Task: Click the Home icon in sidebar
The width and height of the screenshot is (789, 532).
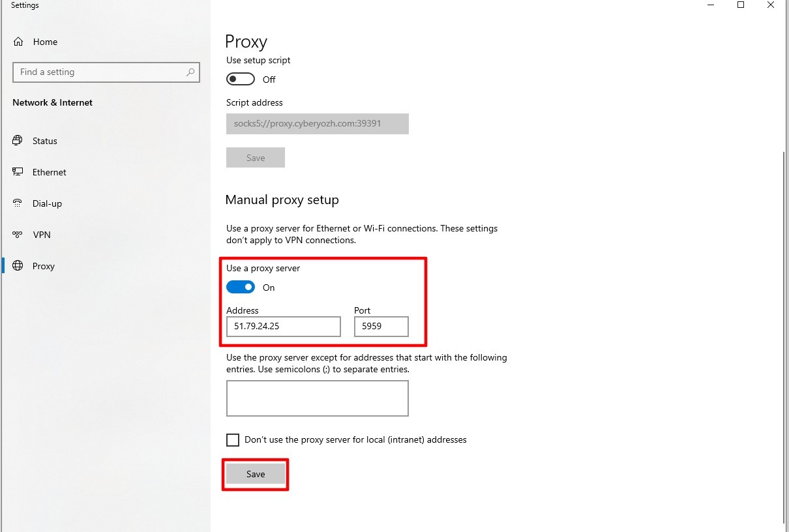Action: pos(18,42)
